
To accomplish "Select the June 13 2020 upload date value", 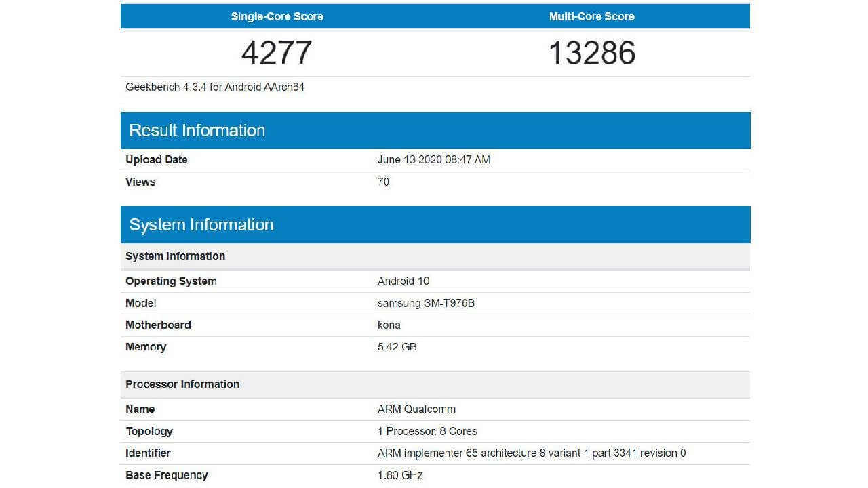I will [433, 160].
